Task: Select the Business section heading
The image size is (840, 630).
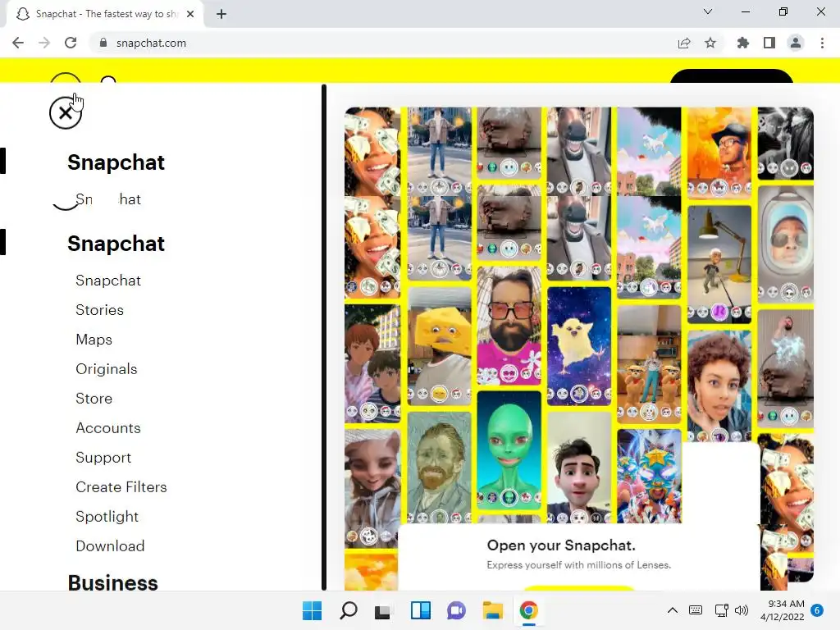Action: pos(112,583)
